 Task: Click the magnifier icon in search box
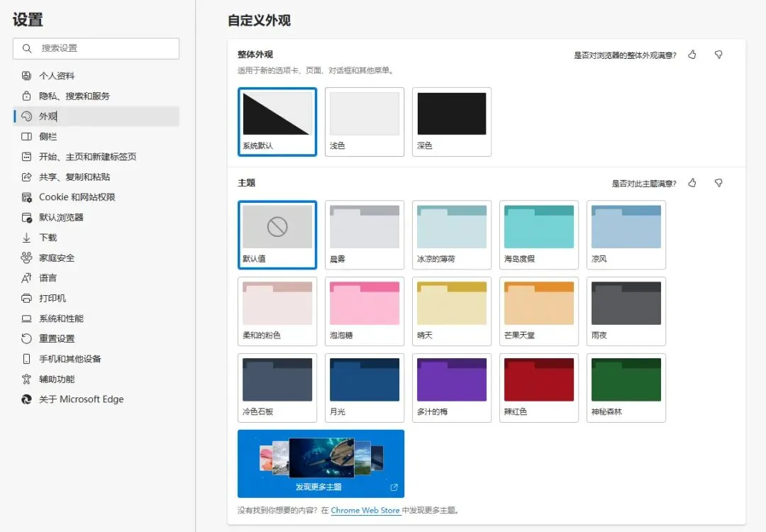point(27,48)
